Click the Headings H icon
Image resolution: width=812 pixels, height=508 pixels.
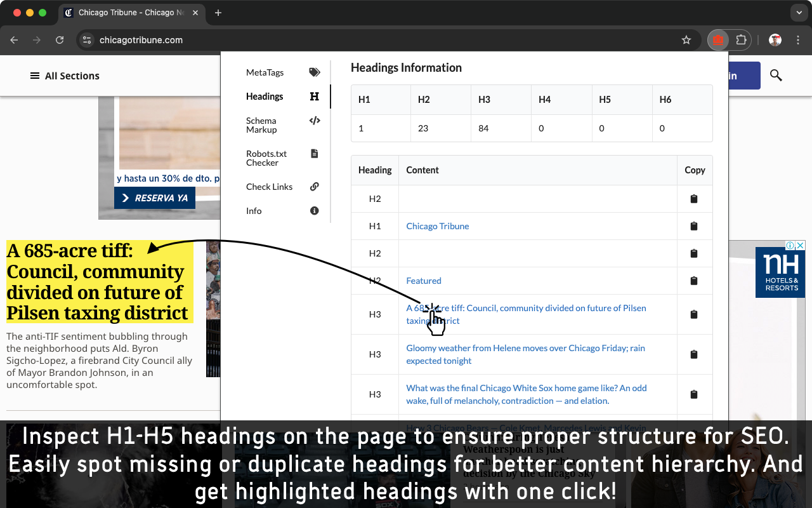pyautogui.click(x=315, y=97)
